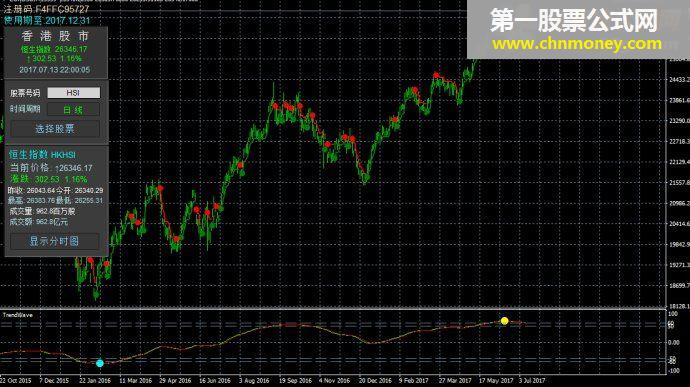The width and height of the screenshot is (690, 387).
Task: Click the 23290.0 price axis label
Action: point(679,121)
